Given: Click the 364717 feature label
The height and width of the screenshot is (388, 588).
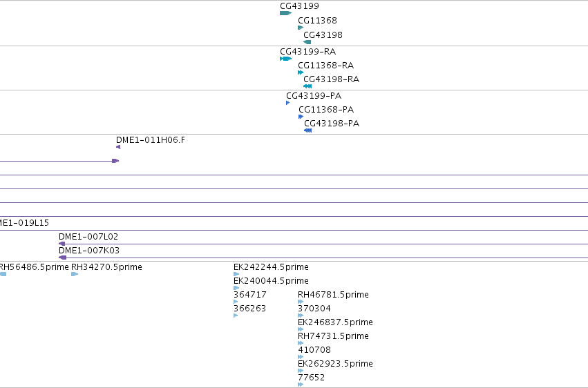Looking at the screenshot, I should (249, 295).
